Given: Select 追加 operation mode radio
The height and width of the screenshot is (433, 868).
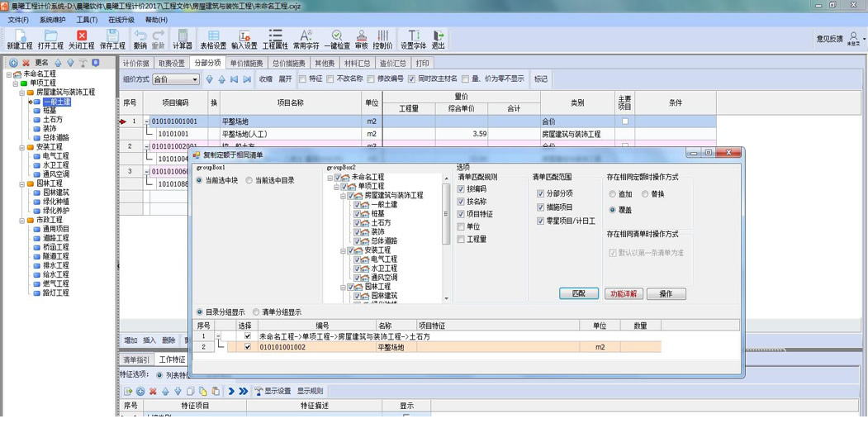Looking at the screenshot, I should point(612,194).
